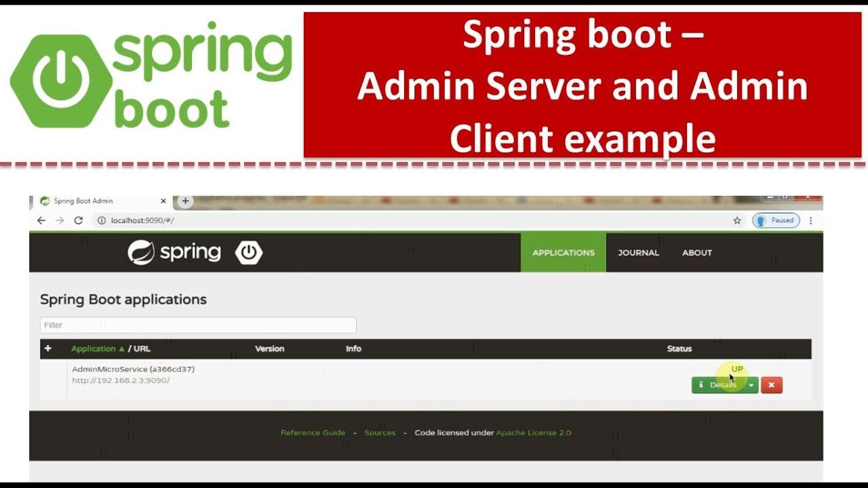Click the Apache License 2.0 link
The height and width of the screenshot is (488, 868).
pyautogui.click(x=535, y=432)
